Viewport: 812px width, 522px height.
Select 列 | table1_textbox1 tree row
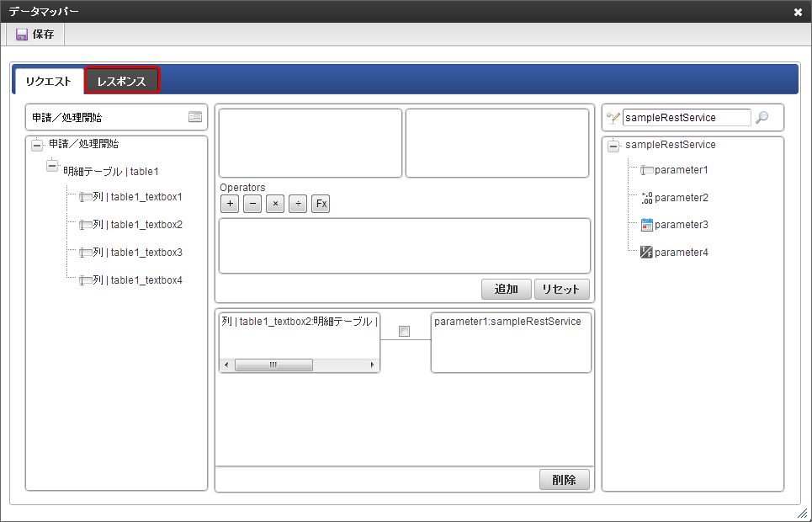(130, 197)
